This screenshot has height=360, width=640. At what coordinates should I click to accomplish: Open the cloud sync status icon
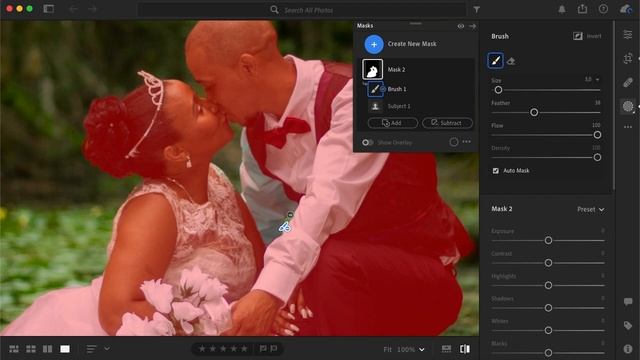626,9
